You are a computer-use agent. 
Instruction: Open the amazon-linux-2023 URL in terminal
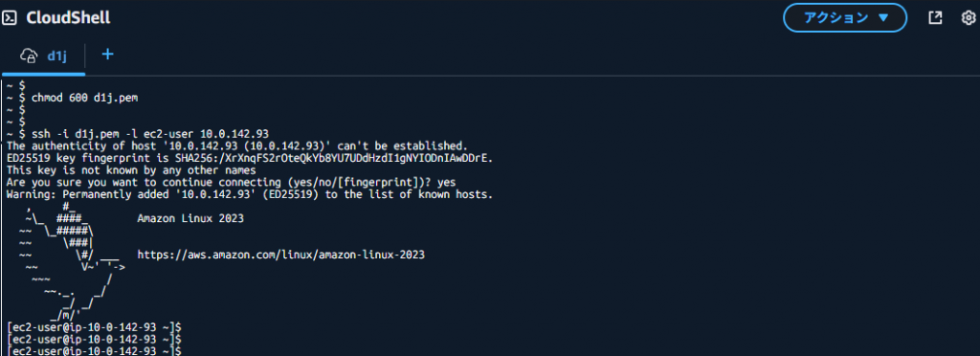click(x=280, y=255)
